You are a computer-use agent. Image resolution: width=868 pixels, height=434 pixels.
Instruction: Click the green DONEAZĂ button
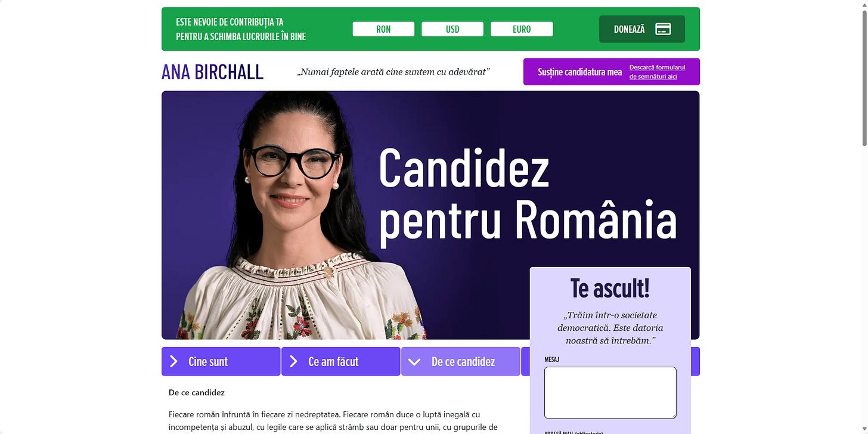642,29
